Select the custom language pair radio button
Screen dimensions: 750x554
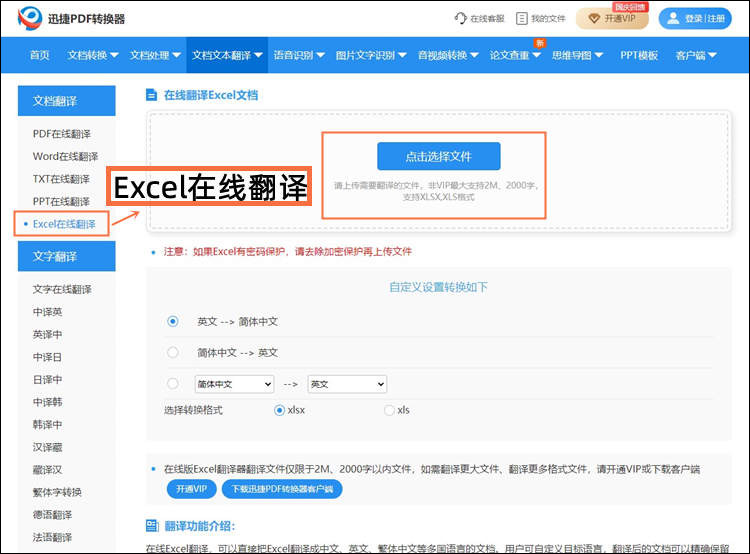[x=173, y=384]
